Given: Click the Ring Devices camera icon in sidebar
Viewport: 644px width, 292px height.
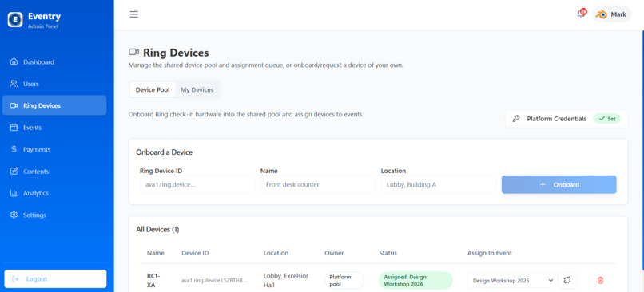Looking at the screenshot, I should [x=14, y=105].
